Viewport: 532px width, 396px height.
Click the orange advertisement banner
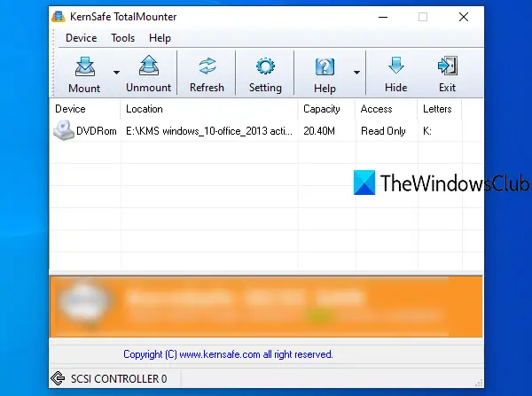pos(266,307)
